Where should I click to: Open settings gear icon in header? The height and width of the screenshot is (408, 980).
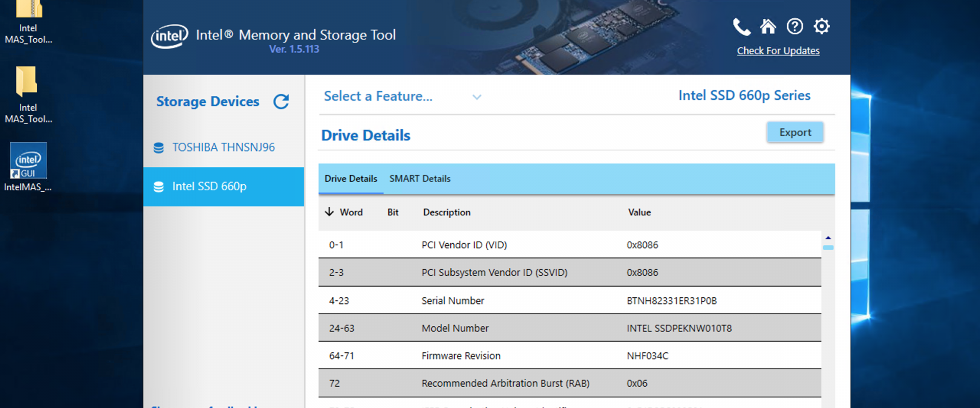click(822, 26)
